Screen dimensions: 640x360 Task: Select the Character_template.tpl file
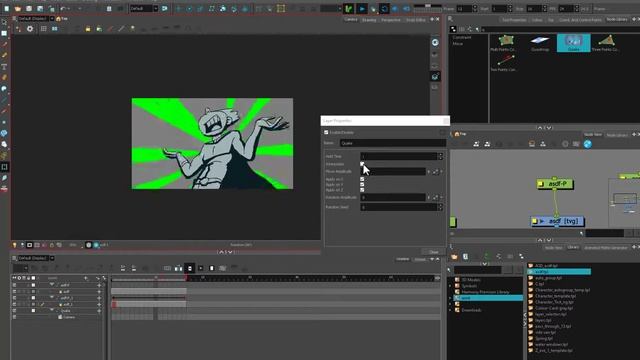555,296
